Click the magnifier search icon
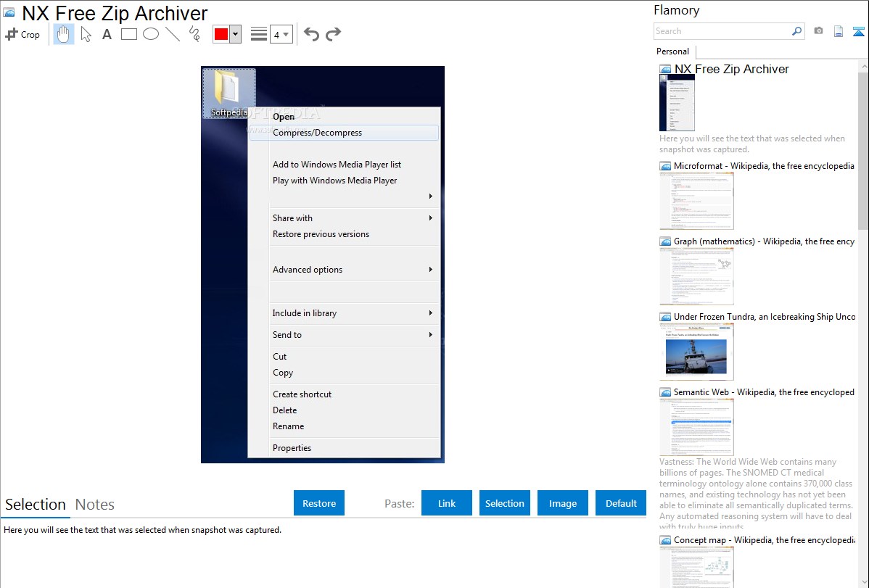This screenshot has width=869, height=588. coord(797,31)
